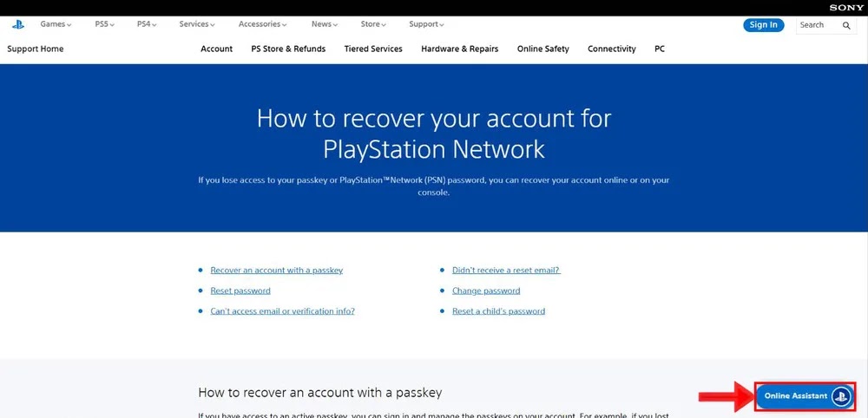Screen dimensions: 868x418
Task: Open the PC support section
Action: tap(660, 49)
